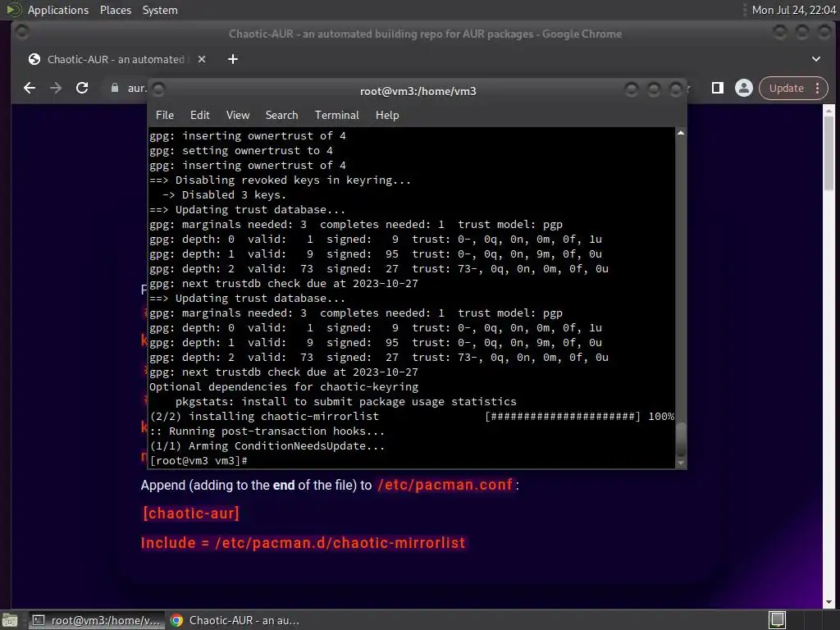Click /etc/pacman.conf text on page

point(445,485)
